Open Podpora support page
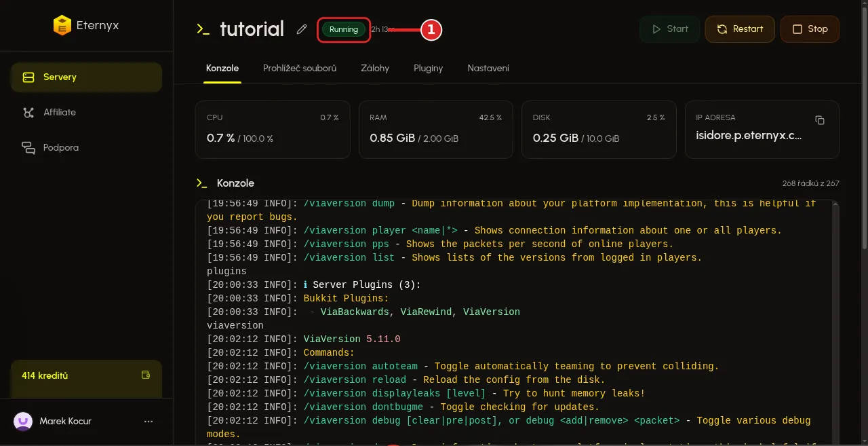The image size is (868, 446). pyautogui.click(x=86, y=148)
